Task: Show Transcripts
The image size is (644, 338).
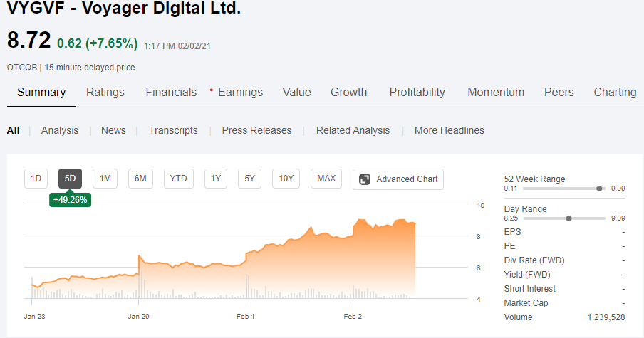Action: pos(173,130)
